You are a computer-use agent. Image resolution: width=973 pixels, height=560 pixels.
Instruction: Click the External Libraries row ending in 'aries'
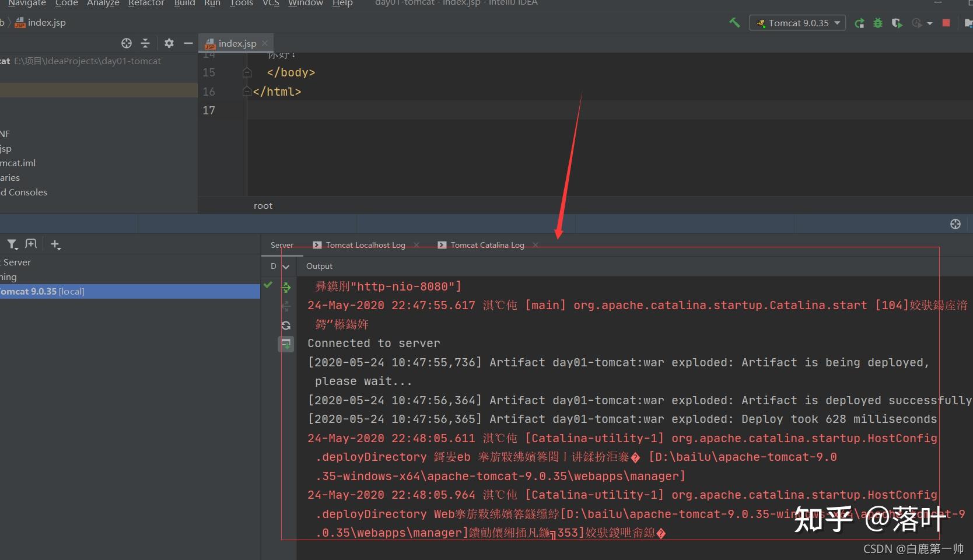tap(10, 177)
